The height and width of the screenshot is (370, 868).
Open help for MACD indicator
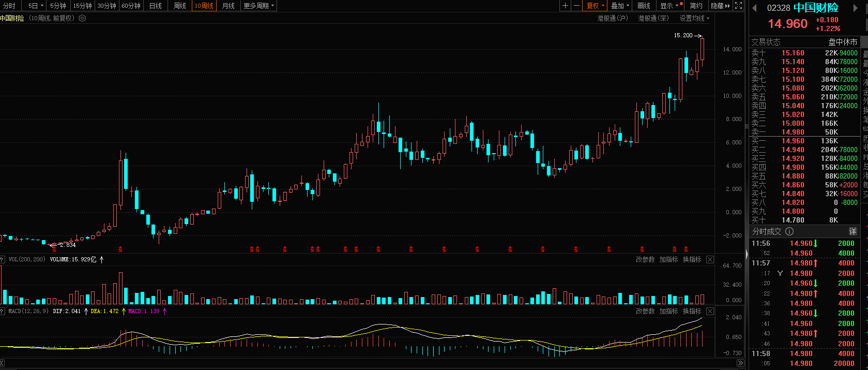click(2, 311)
